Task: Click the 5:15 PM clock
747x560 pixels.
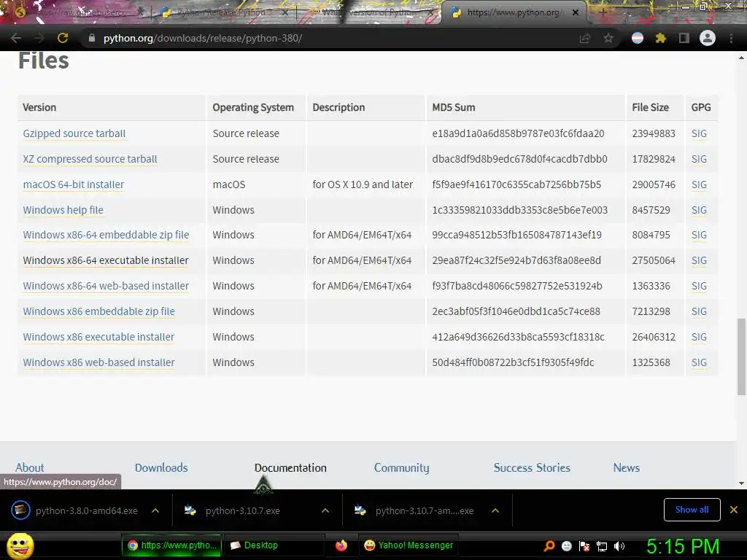Action: [683, 546]
